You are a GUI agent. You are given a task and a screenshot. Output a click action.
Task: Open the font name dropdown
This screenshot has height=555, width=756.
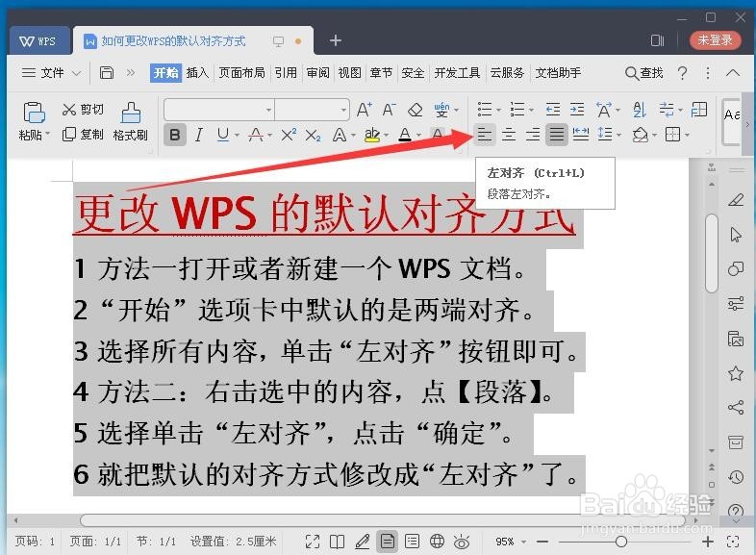[x=268, y=110]
